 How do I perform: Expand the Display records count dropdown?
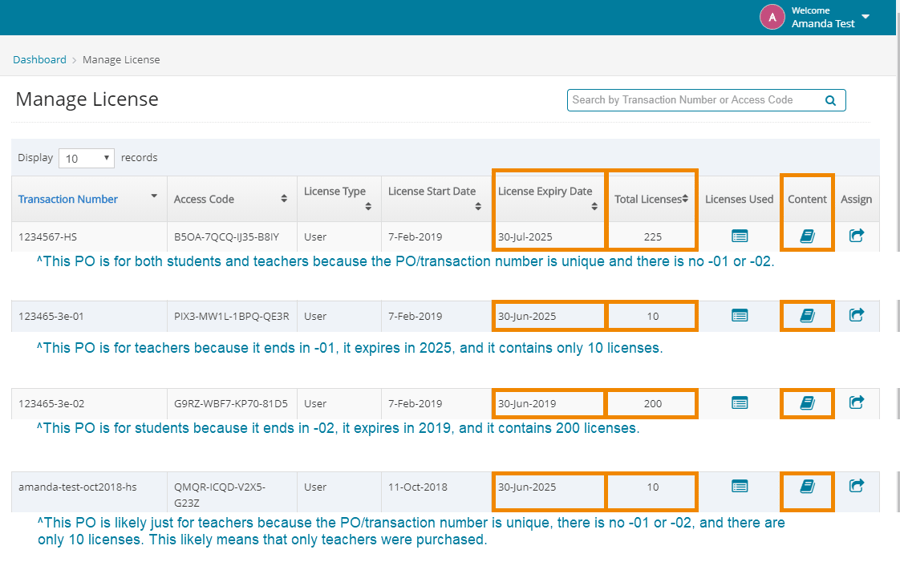coord(87,158)
